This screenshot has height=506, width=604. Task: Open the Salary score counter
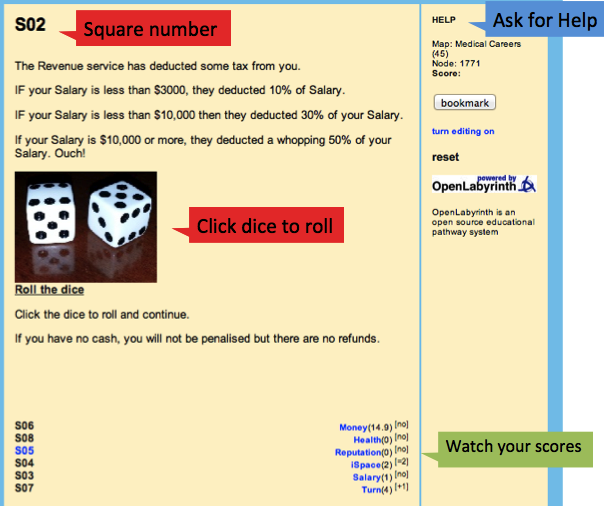[366, 478]
